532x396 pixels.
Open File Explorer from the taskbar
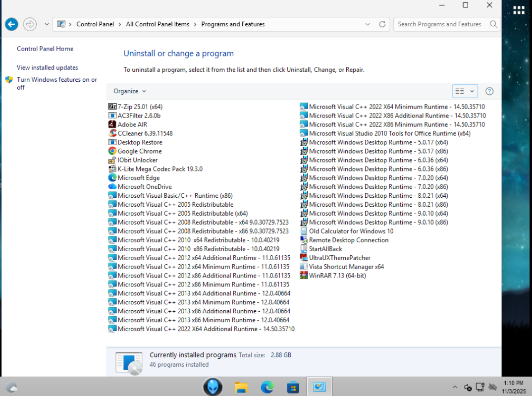241,387
